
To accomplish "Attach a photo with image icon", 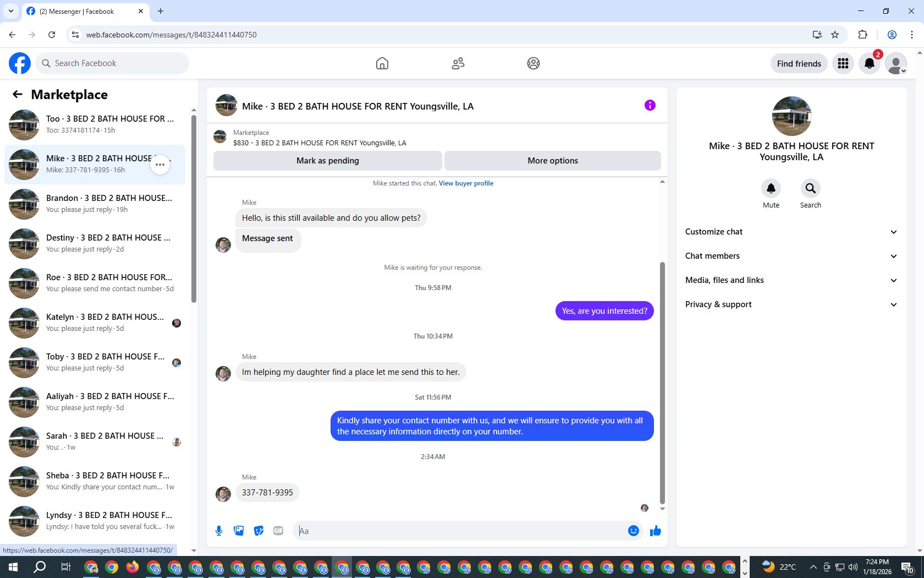I will coord(239,531).
